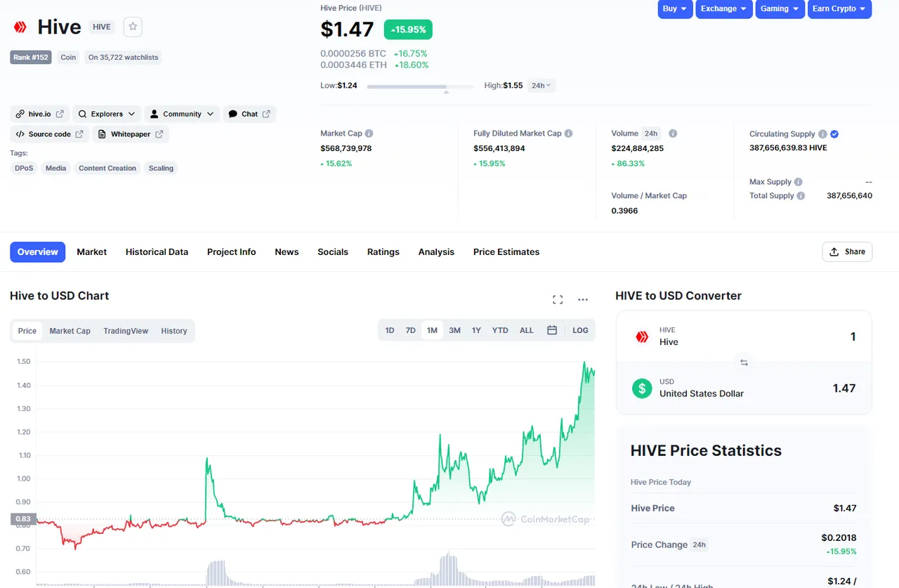This screenshot has width=899, height=588.
Task: Click HIVE logo in converter
Action: coord(642,337)
